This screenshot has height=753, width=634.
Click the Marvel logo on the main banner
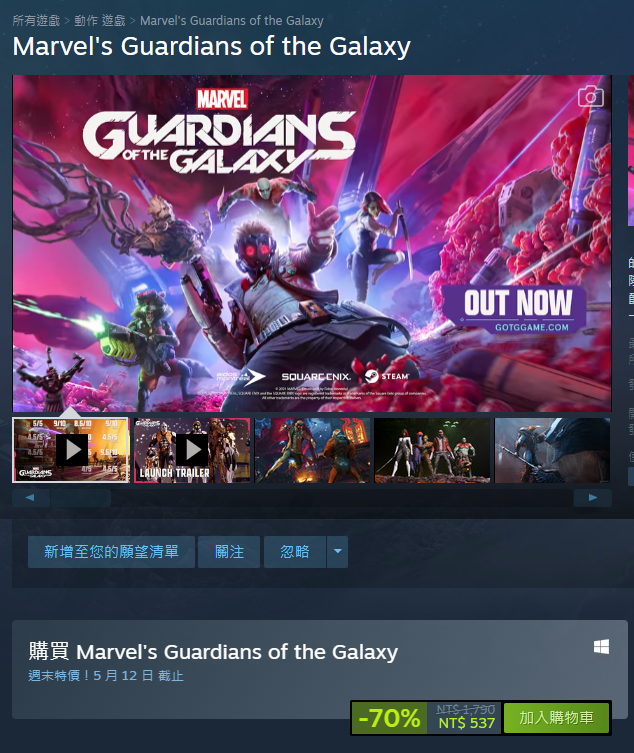point(222,99)
